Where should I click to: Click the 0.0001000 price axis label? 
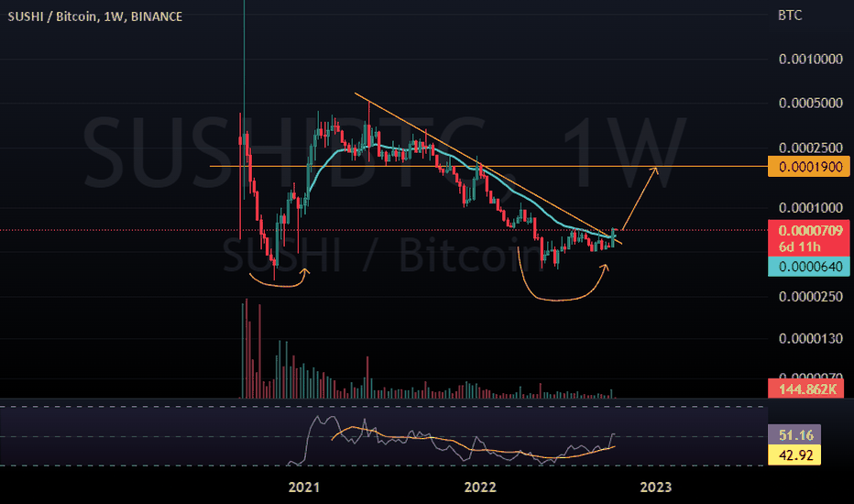click(810, 208)
